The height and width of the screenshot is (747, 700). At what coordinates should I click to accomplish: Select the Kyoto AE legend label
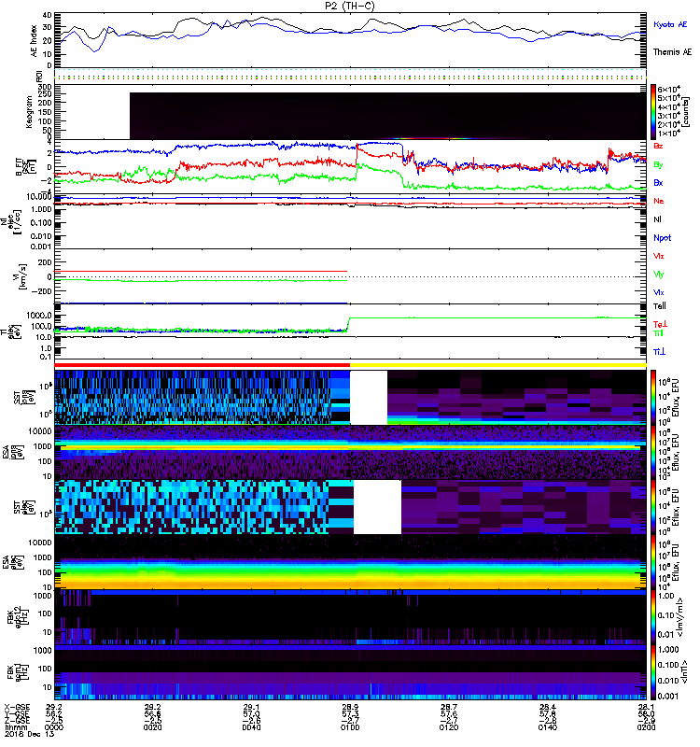(670, 24)
